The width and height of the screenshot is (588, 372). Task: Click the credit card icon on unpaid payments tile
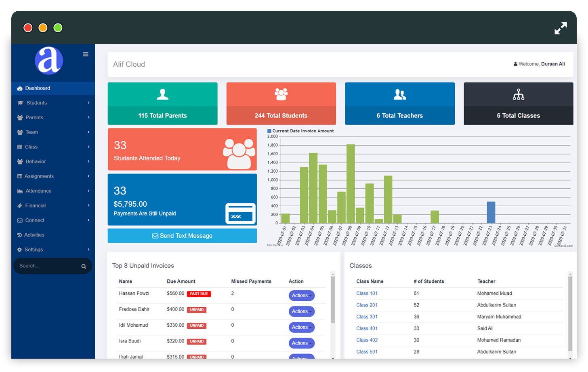(x=240, y=213)
